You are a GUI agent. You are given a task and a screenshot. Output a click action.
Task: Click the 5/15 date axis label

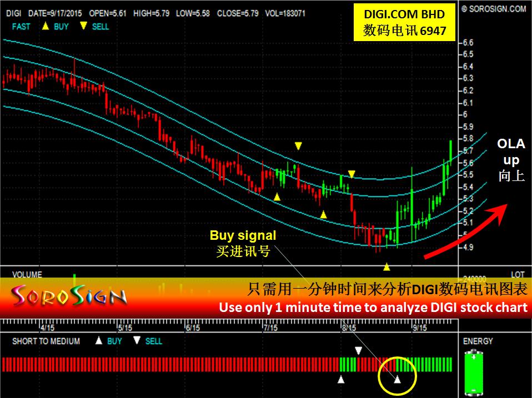tap(125, 328)
